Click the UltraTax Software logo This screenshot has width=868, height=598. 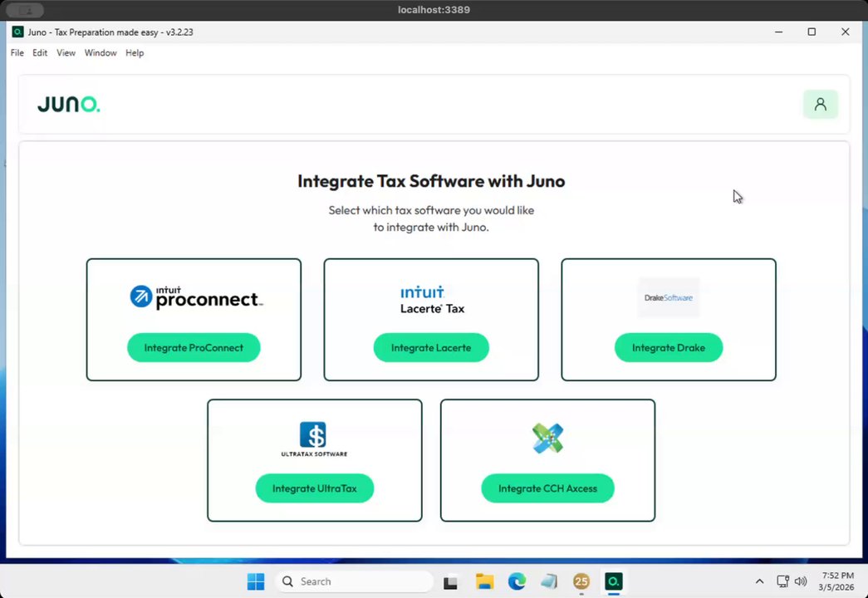(x=314, y=439)
